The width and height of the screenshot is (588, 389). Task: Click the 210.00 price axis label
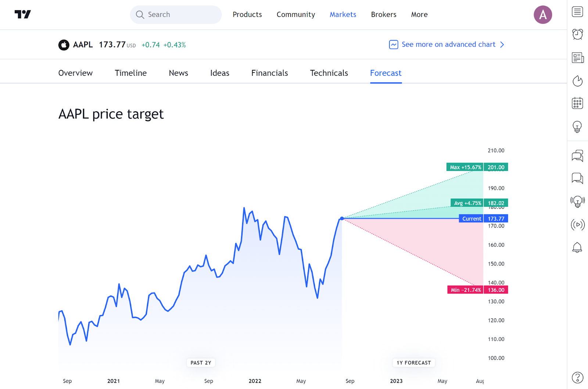[496, 150]
